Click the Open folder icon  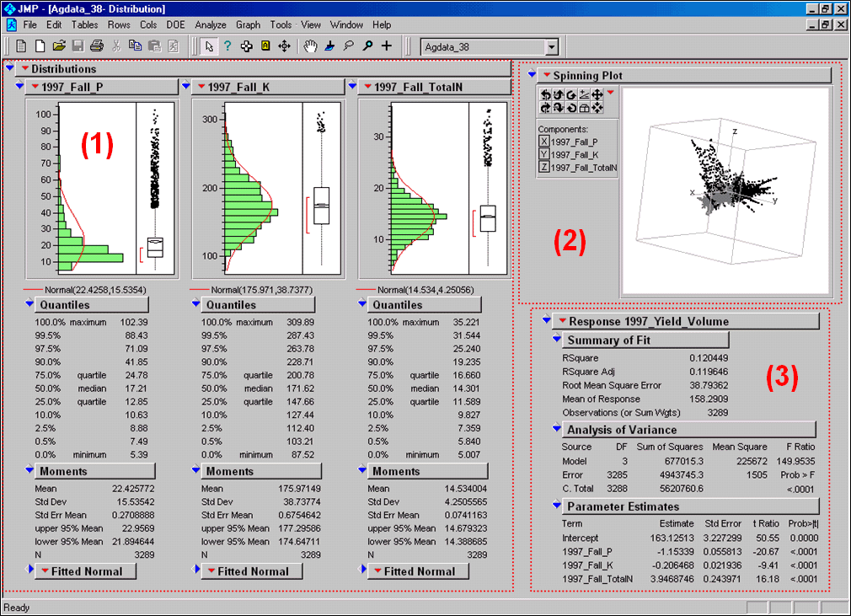[x=59, y=46]
